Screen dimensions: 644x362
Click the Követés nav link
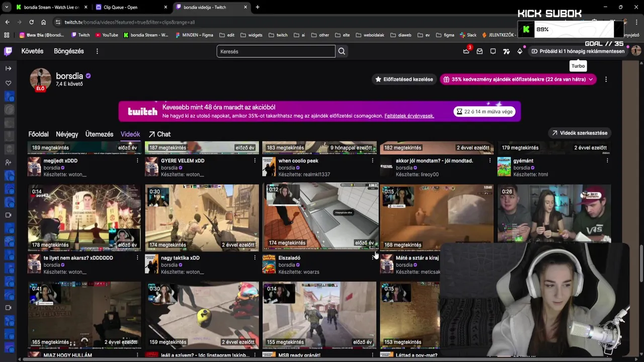[x=32, y=51]
